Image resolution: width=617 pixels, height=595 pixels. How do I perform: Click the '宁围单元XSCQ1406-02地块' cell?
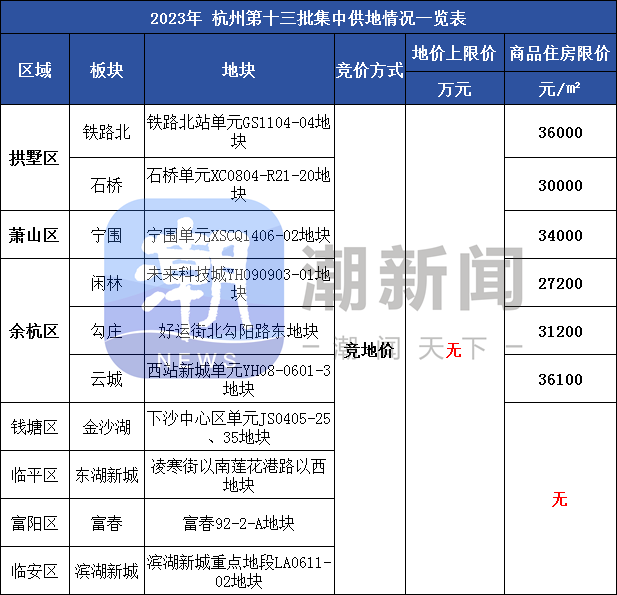point(239,235)
